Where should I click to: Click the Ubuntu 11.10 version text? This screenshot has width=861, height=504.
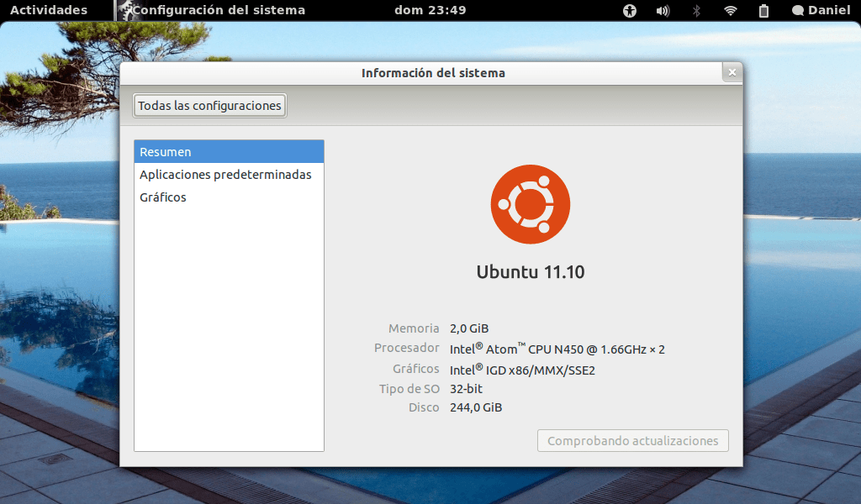[531, 272]
